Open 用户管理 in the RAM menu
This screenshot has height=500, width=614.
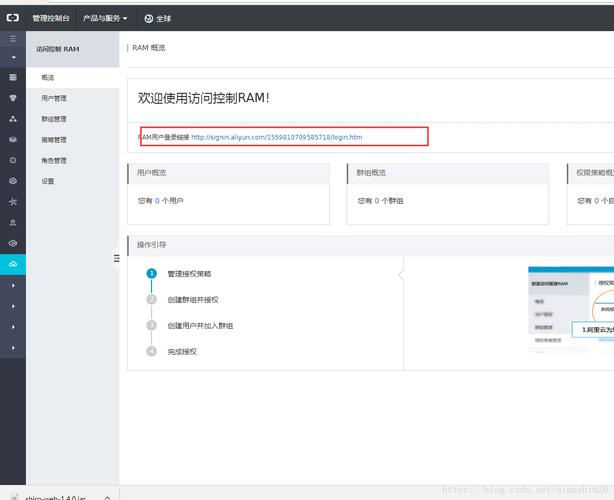[x=73, y=98]
